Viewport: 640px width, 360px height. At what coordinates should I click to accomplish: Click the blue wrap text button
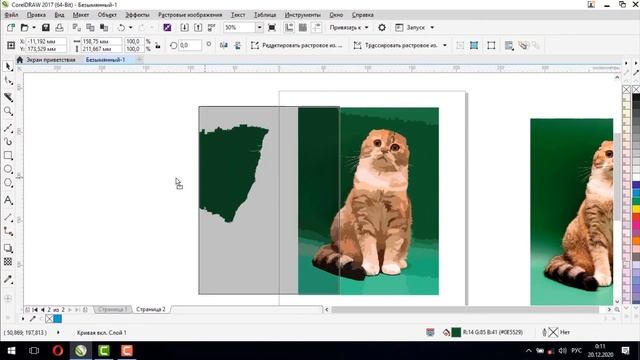[x=474, y=45]
